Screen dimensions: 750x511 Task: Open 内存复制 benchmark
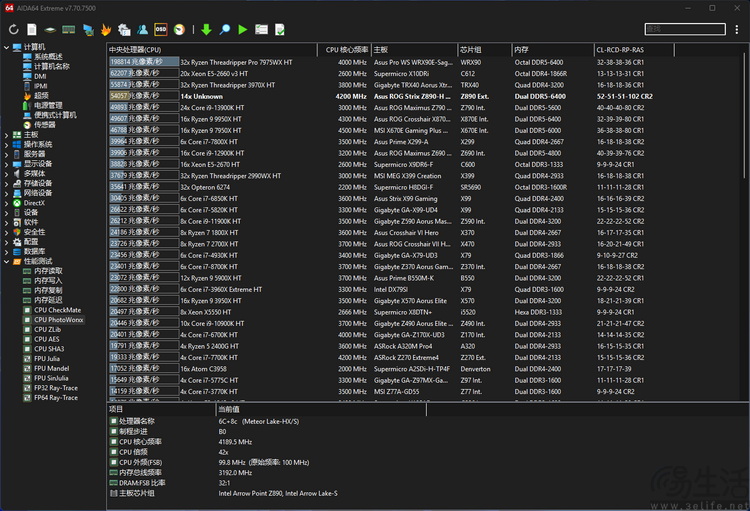[48, 290]
